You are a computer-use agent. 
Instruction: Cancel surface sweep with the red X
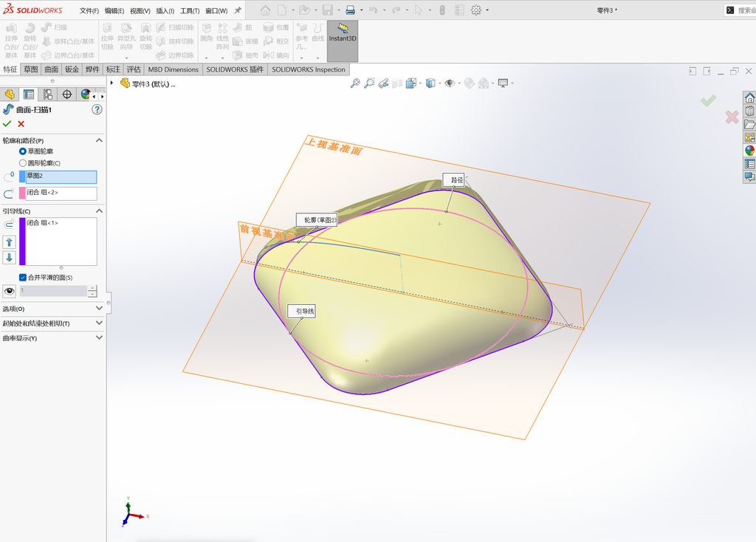tap(21, 124)
